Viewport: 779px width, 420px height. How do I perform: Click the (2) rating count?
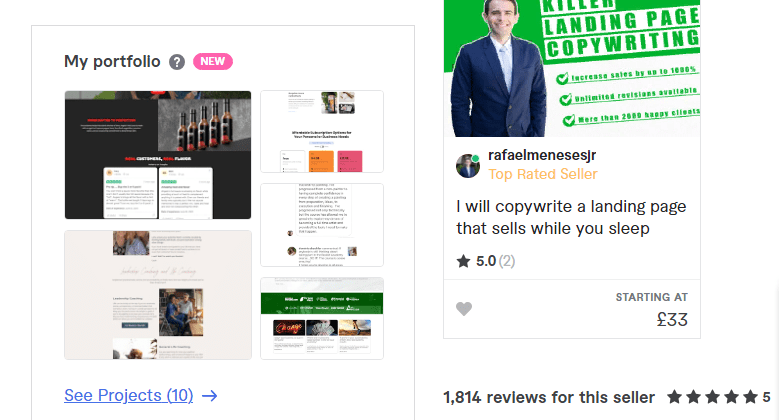[507, 261]
